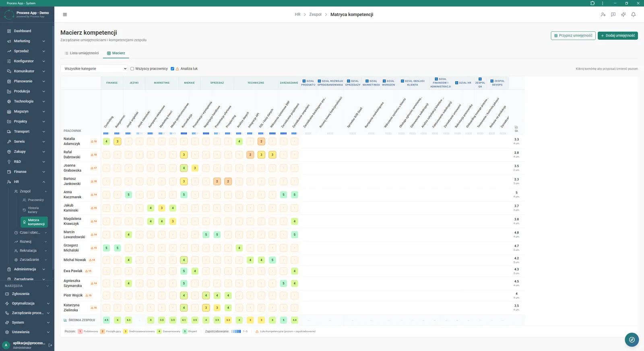Open Projekty in sidebar
The height and width of the screenshot is (351, 644).
(x=27, y=121)
